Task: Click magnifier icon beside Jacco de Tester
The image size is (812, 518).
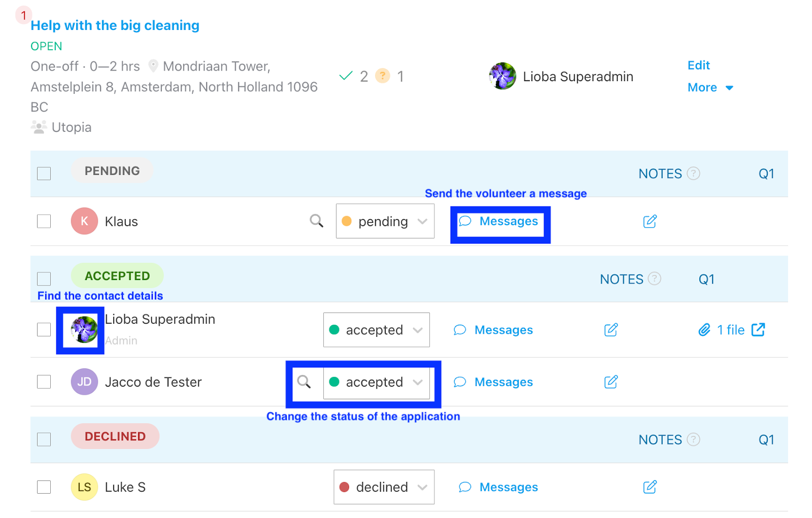Action: click(303, 382)
